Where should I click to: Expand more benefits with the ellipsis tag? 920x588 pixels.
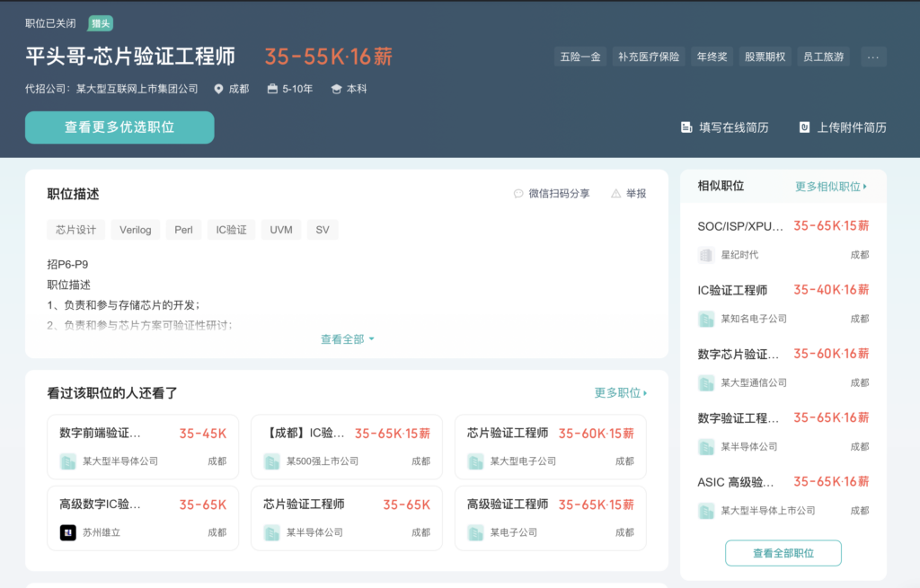(x=873, y=57)
